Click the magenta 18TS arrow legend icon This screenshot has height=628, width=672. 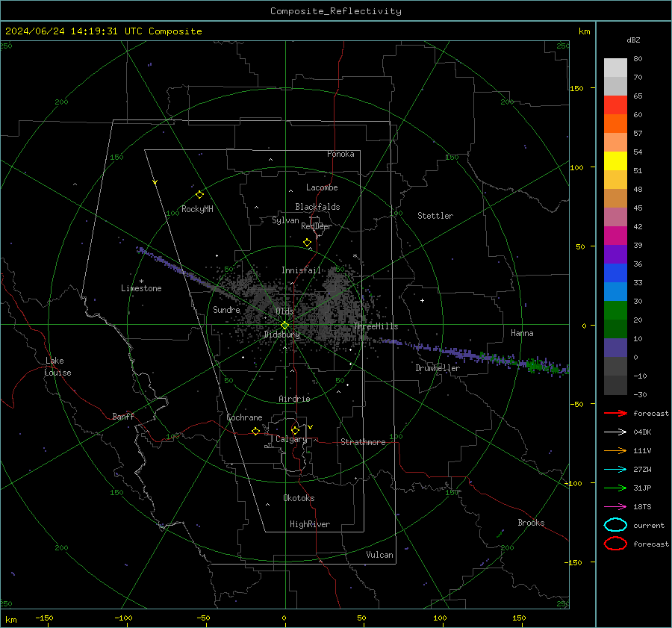615,507
